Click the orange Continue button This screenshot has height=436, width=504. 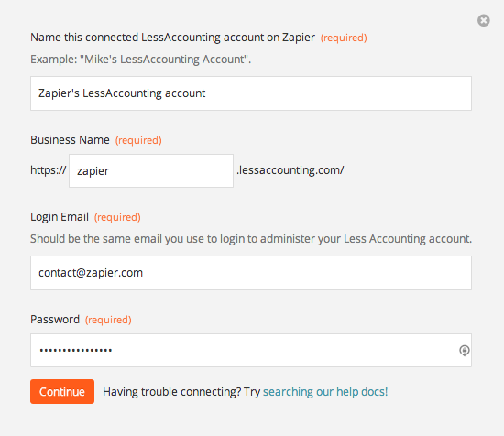coord(62,392)
